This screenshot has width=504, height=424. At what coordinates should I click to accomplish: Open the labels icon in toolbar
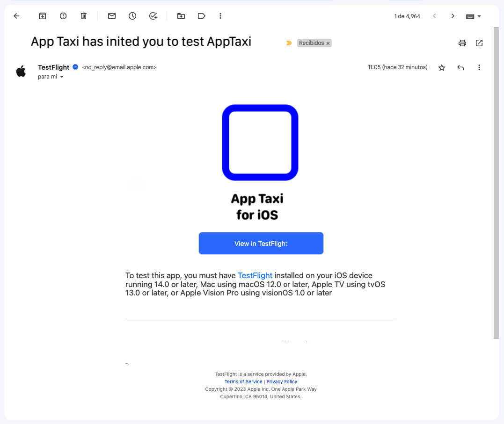[x=202, y=16]
